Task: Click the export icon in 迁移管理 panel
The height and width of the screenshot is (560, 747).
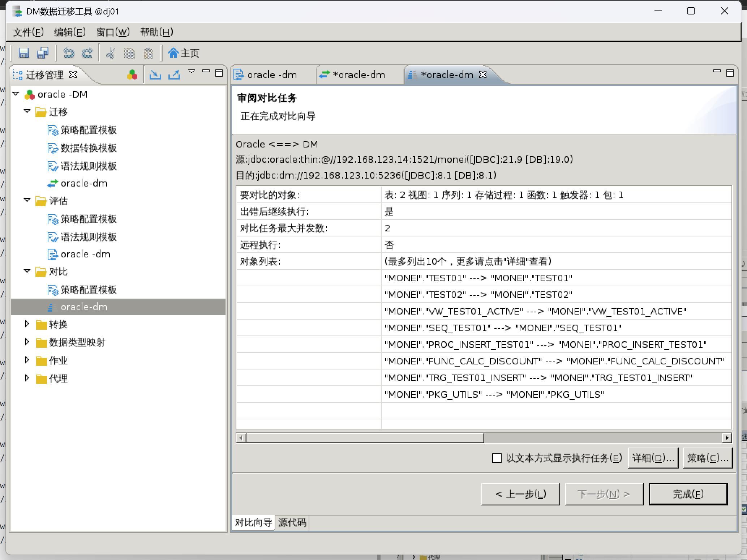Action: [x=174, y=74]
